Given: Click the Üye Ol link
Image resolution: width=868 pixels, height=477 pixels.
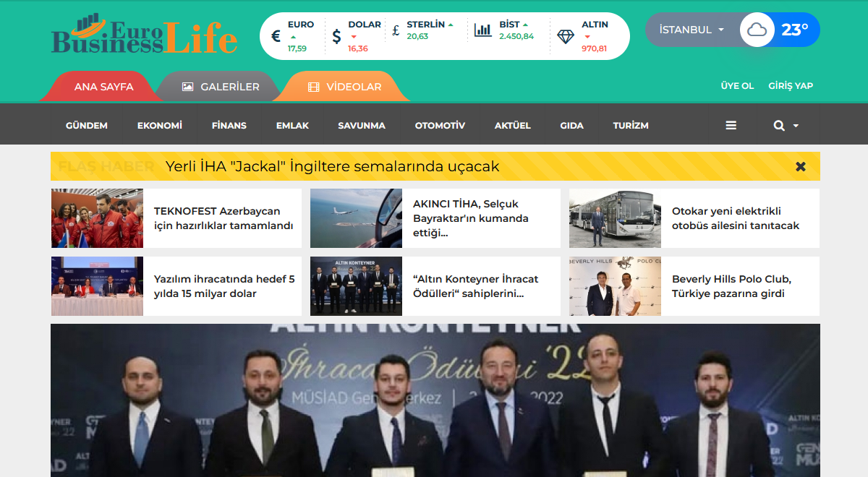Looking at the screenshot, I should click(x=737, y=86).
